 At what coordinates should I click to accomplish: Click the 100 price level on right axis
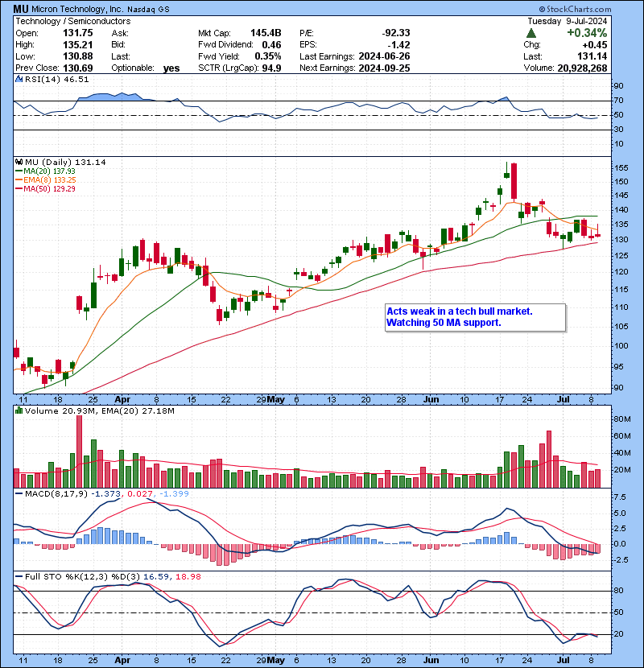[x=621, y=345]
